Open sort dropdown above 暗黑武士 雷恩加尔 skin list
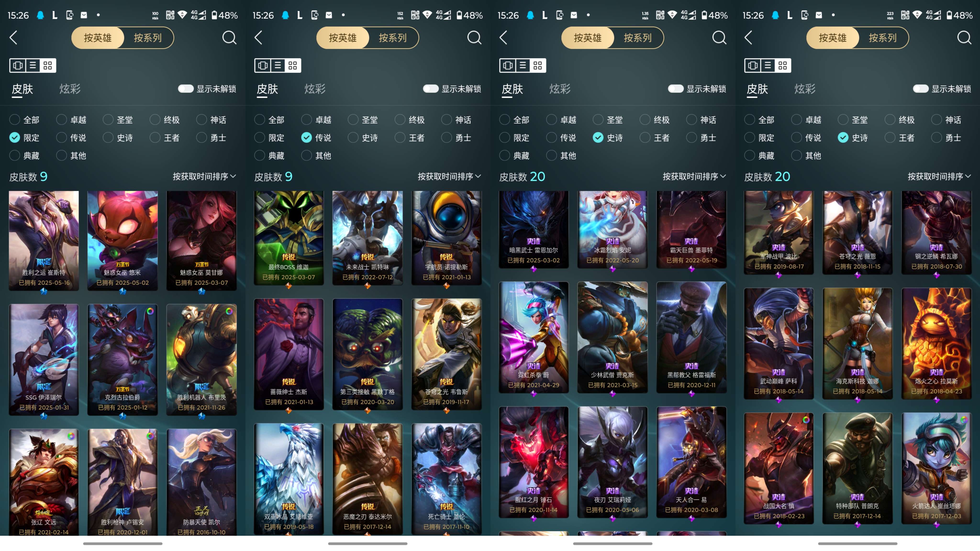Screen dimensions: 980x551 [x=694, y=176]
